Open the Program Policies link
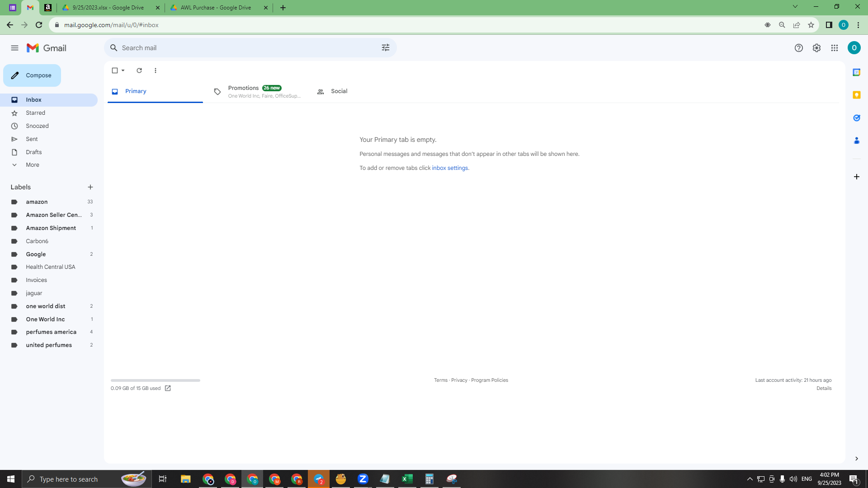This screenshot has height=488, width=868. 490,380
